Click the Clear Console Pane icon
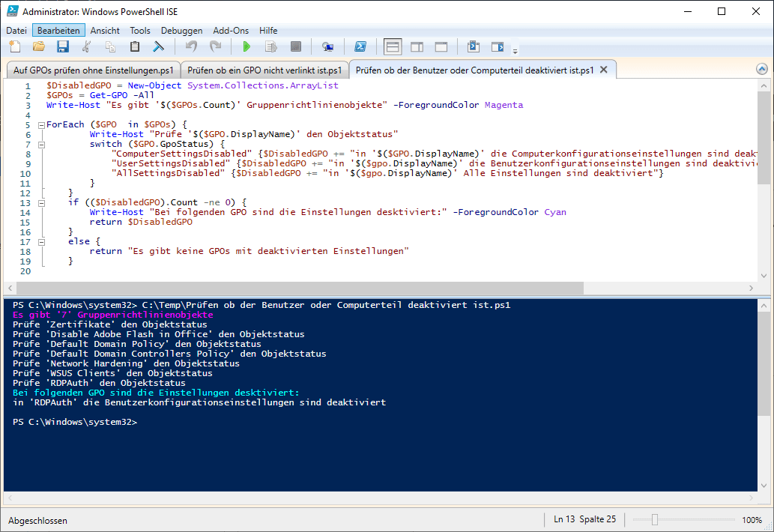 [x=159, y=47]
